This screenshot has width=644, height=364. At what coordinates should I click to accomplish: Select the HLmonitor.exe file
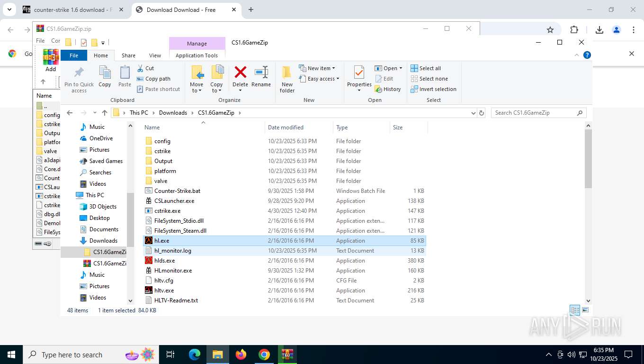[285, 271]
